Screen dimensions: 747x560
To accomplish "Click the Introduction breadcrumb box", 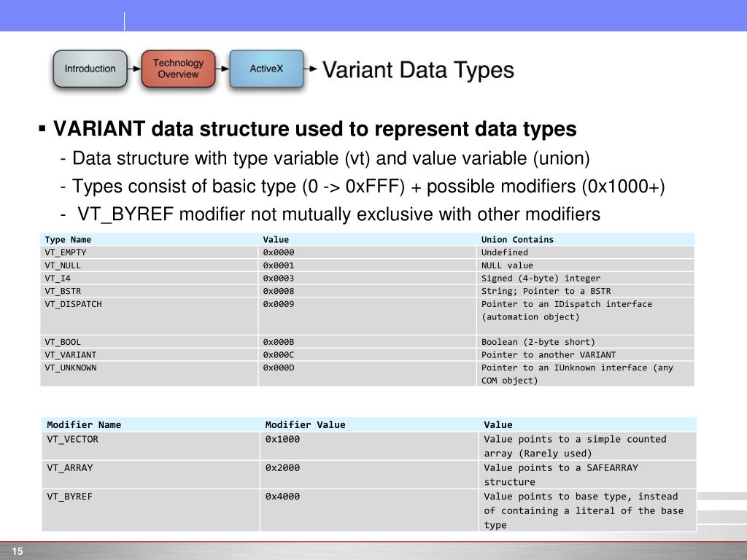I will point(90,69).
